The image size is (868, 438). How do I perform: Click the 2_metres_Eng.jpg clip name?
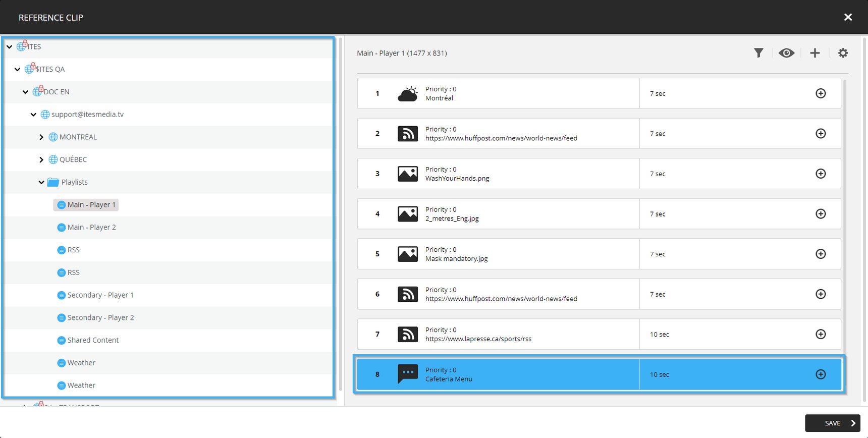click(x=452, y=218)
